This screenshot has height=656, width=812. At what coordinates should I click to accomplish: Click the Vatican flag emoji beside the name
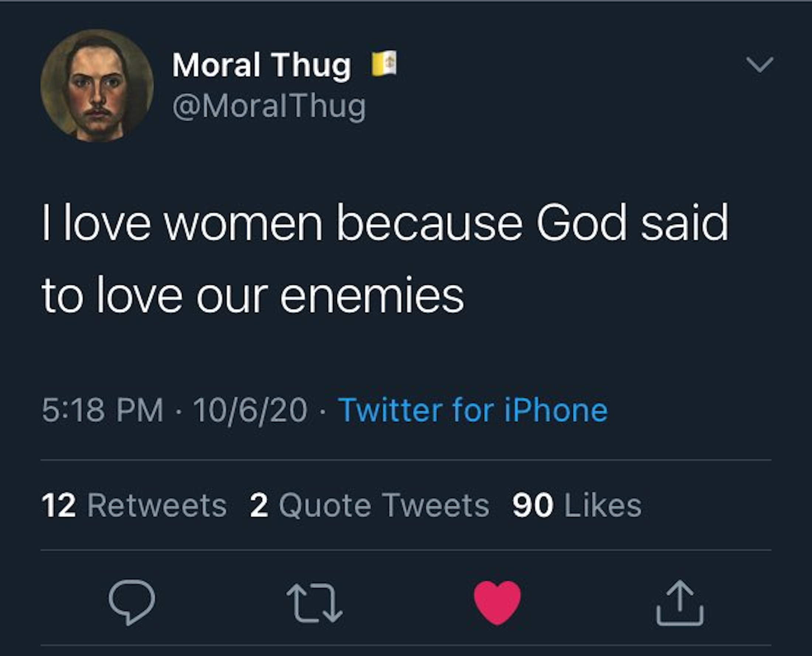click(384, 63)
